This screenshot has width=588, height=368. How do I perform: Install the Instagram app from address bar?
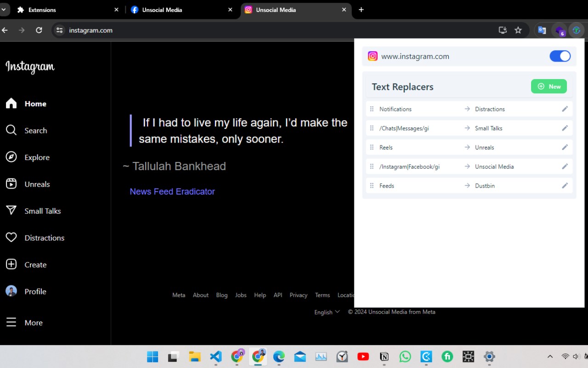click(503, 30)
